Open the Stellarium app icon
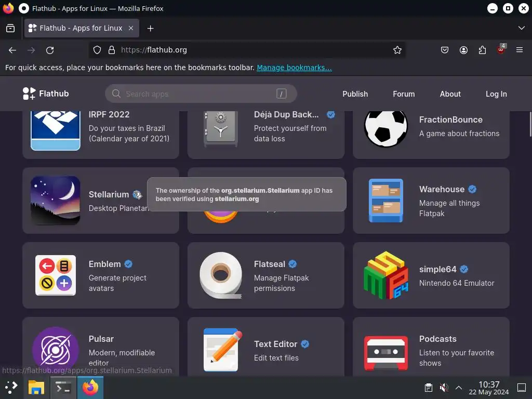 point(55,200)
